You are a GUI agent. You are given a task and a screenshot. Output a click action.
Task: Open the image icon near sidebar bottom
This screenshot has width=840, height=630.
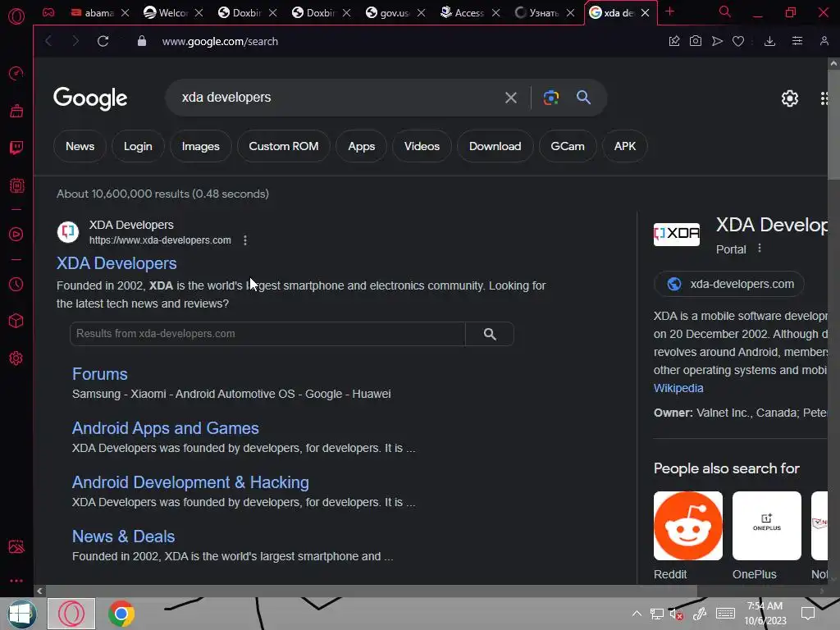coord(16,546)
